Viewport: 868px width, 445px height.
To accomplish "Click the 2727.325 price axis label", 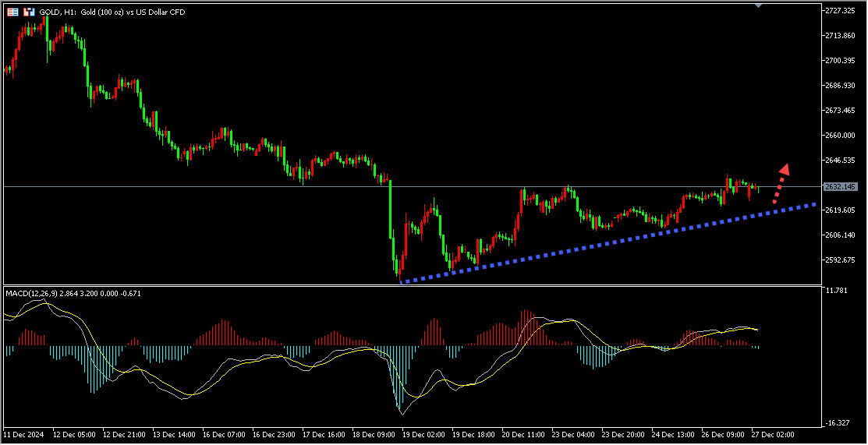I will click(x=841, y=11).
